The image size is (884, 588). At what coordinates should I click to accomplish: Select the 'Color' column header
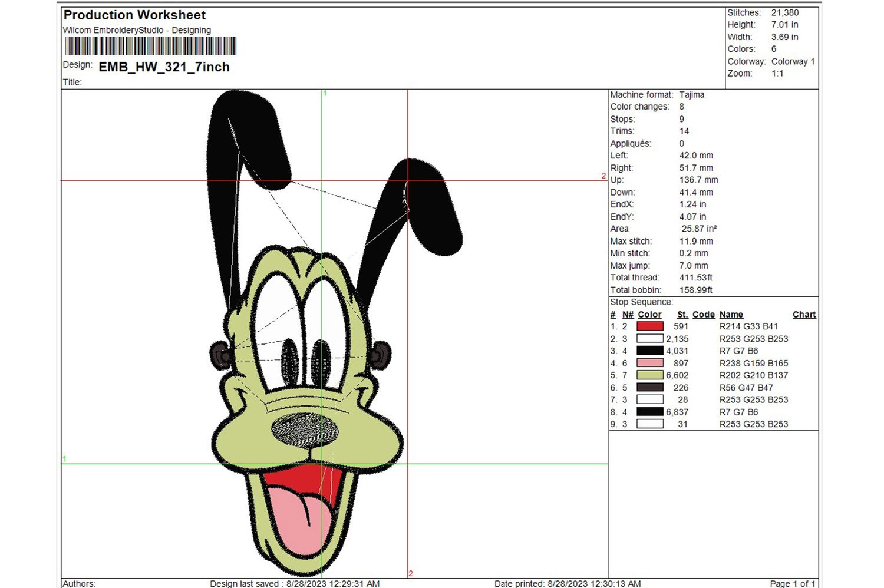pos(649,315)
